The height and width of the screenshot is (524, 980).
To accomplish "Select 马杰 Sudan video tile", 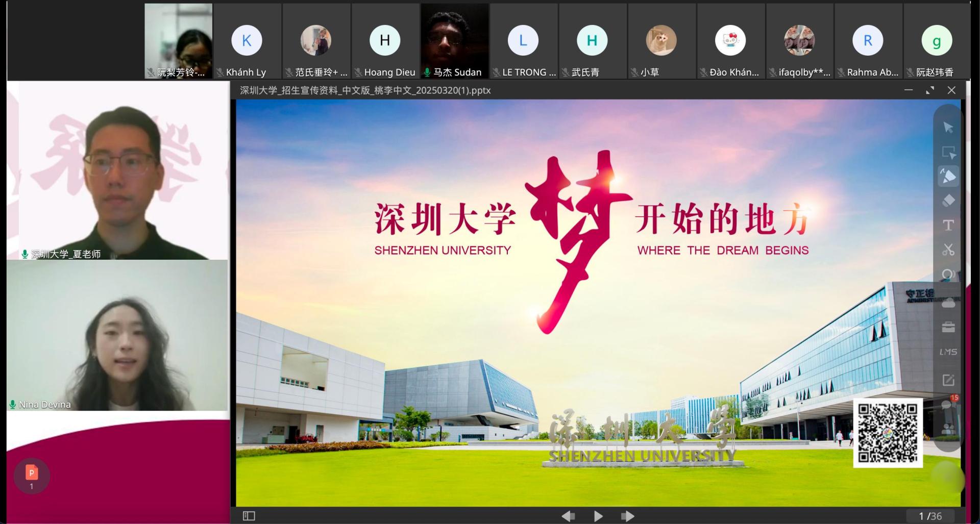I will 454,41.
